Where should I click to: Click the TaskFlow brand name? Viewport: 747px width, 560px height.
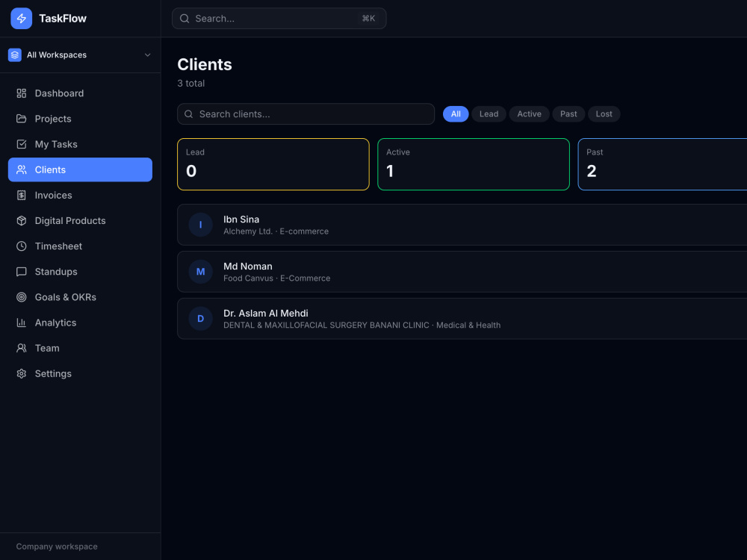coord(63,19)
